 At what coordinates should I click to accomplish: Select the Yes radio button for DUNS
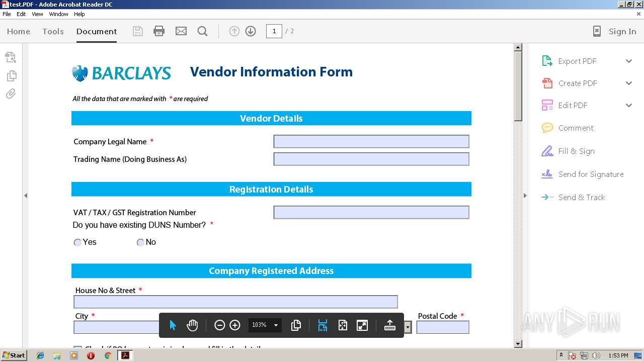tap(77, 242)
